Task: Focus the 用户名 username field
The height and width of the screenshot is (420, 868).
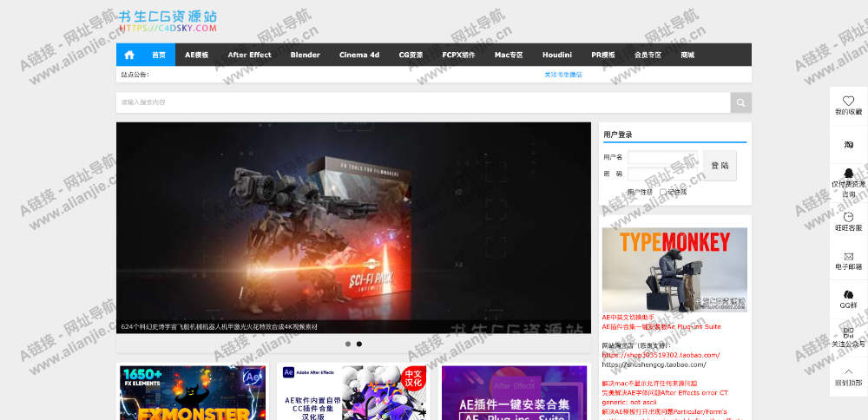Action: [x=663, y=158]
